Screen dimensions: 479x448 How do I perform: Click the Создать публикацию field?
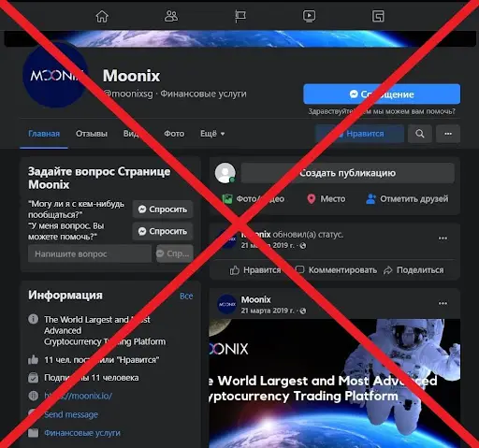[x=347, y=173]
